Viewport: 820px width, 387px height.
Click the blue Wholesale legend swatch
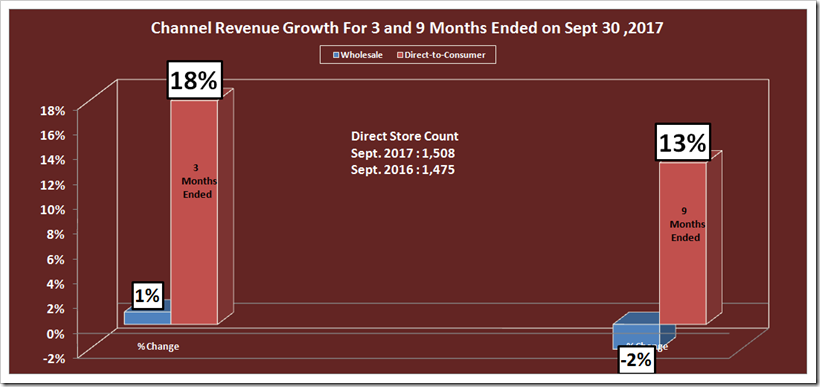tap(337, 54)
